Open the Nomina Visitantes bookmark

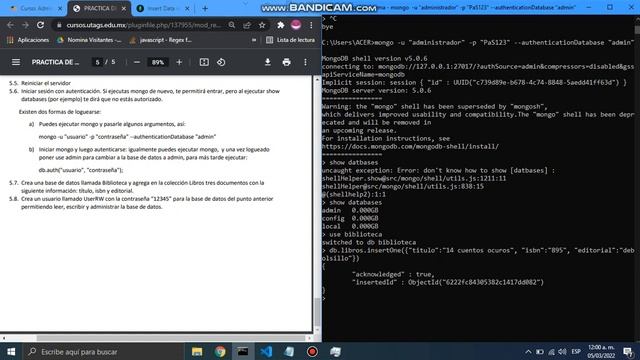tap(89, 40)
